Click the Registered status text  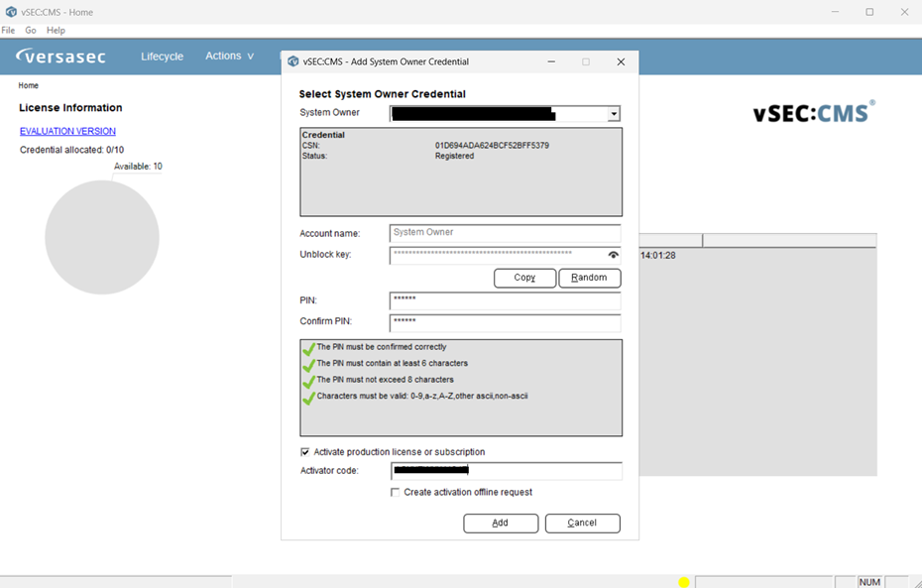(454, 156)
